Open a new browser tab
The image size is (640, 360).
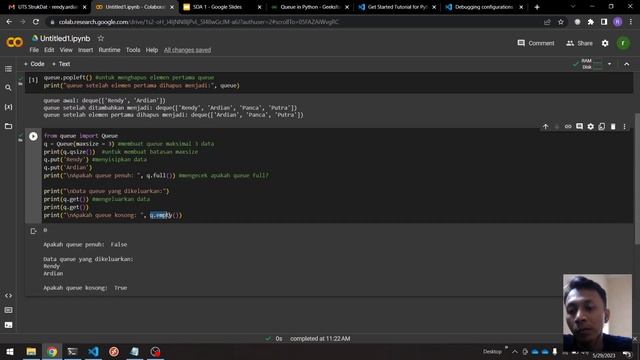tap(537, 7)
